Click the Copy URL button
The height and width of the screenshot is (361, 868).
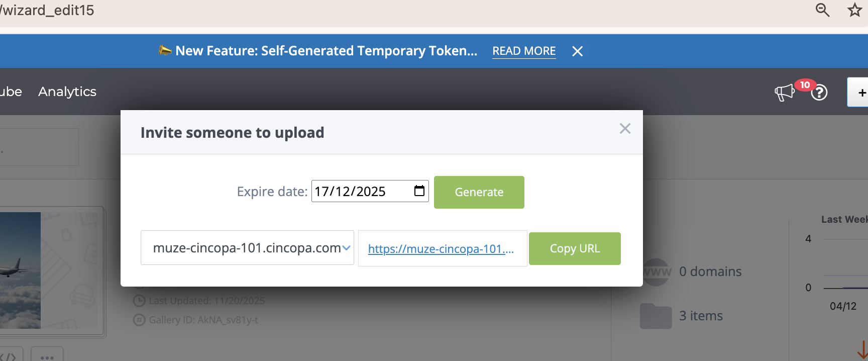575,248
